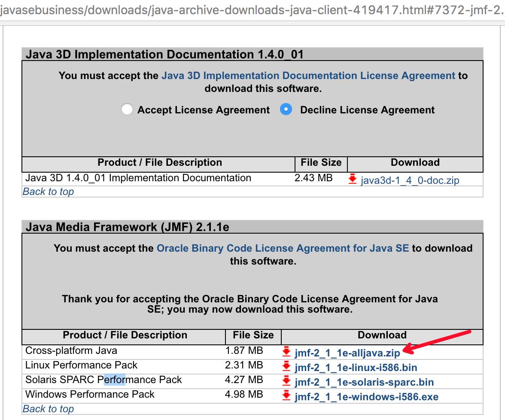Download jmf-2_1_1e-alljava.zip file

(347, 353)
